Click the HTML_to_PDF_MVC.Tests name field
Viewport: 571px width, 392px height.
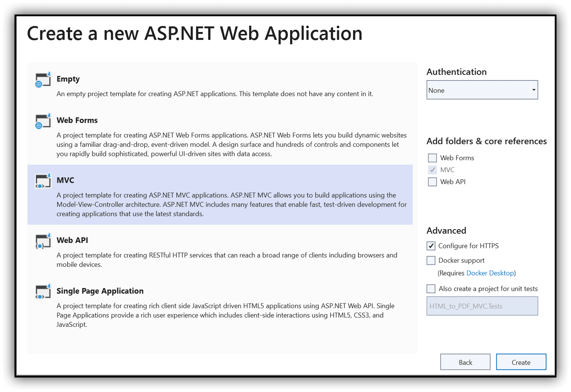(x=482, y=306)
